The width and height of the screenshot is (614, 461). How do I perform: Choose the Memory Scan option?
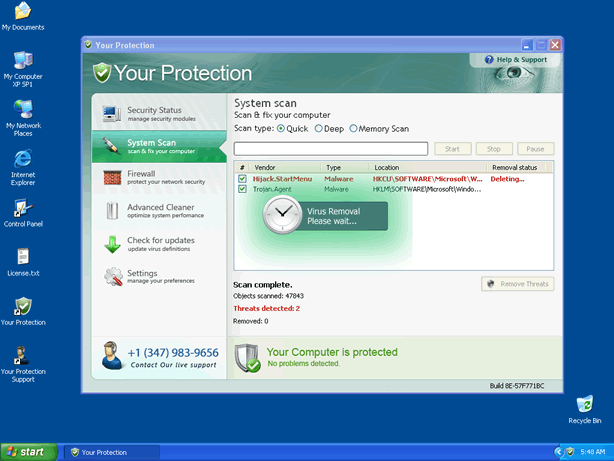[x=353, y=129]
